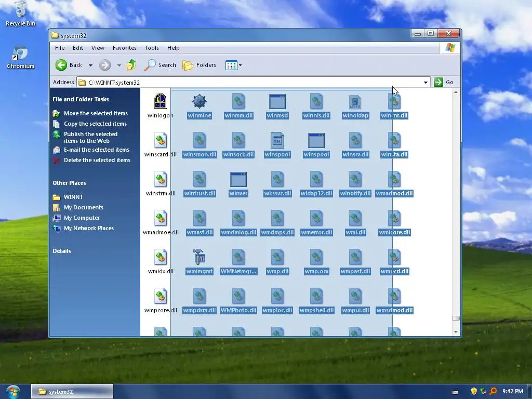
Task: Select the winsrv.dll file icon
Action: pyautogui.click(x=355, y=140)
